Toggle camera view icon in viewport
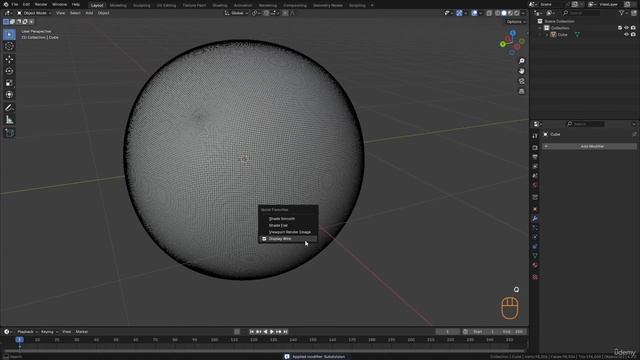 coord(522,81)
